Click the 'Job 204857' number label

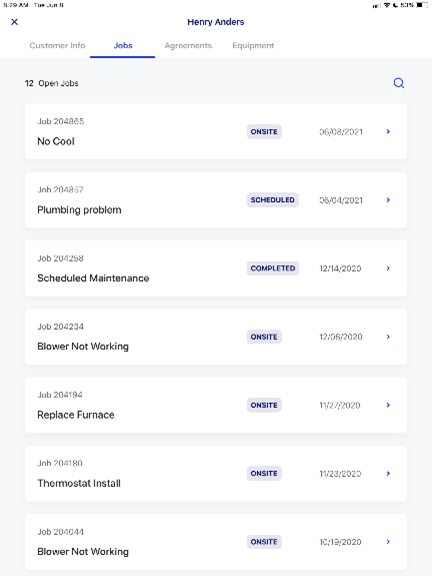point(60,190)
